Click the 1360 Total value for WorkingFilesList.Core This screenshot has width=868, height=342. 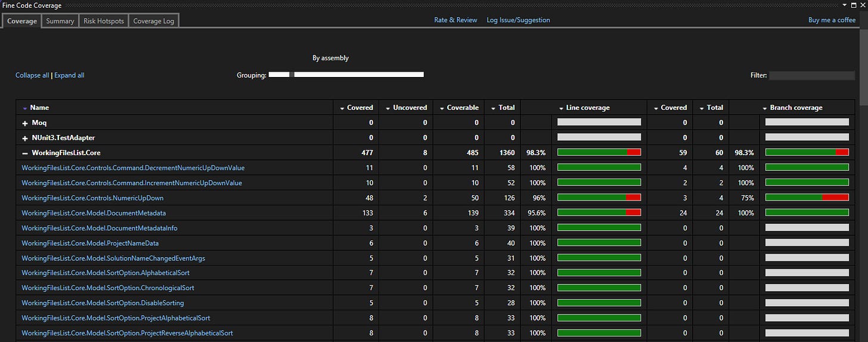point(507,153)
